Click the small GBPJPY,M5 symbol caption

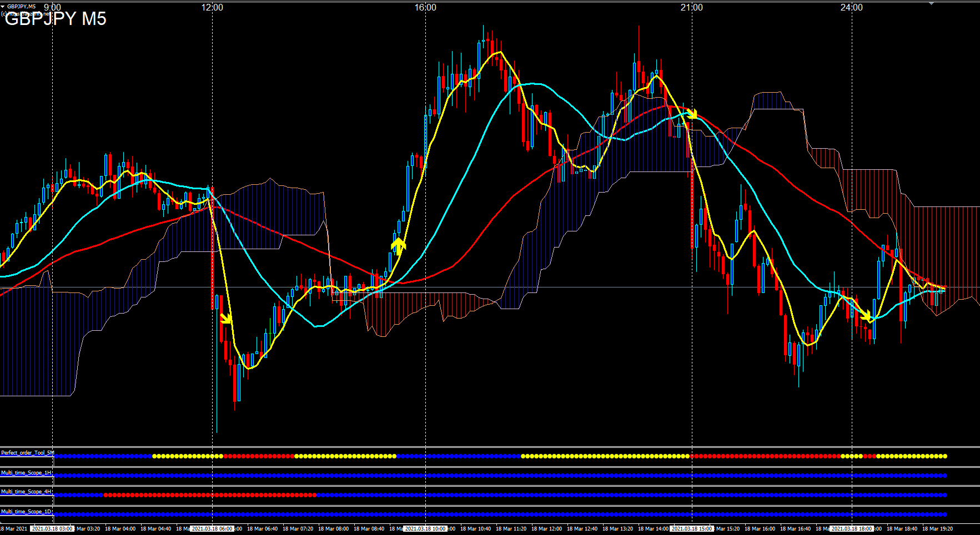tap(21, 6)
